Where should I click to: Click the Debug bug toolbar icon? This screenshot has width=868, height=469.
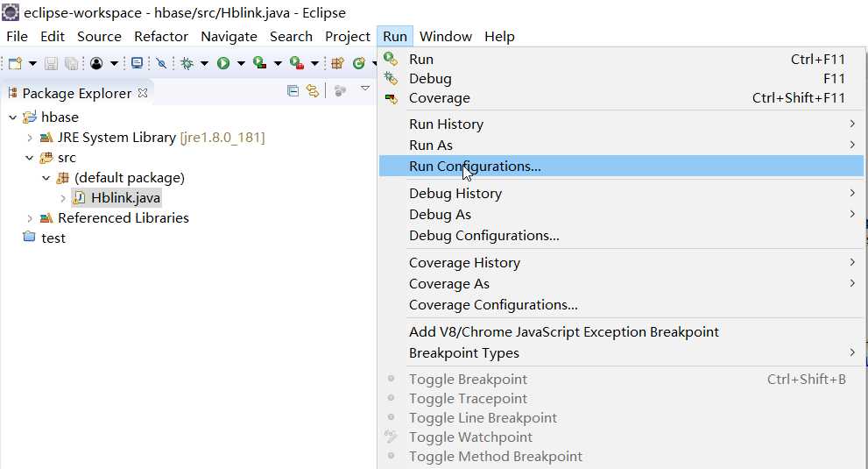pyautogui.click(x=187, y=63)
